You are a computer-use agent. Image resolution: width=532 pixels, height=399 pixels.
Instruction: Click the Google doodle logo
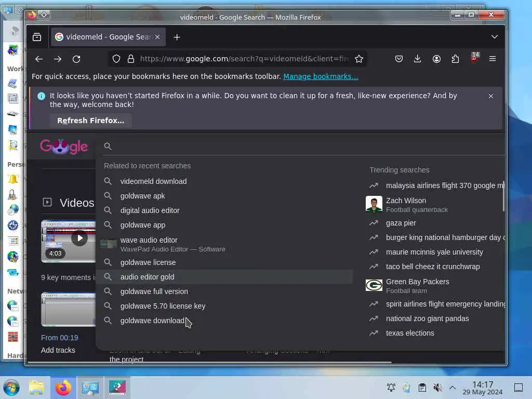pyautogui.click(x=64, y=146)
